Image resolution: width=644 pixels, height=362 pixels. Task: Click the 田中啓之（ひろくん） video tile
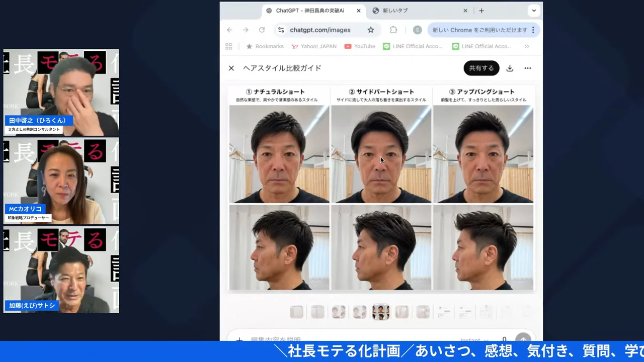tap(61, 93)
